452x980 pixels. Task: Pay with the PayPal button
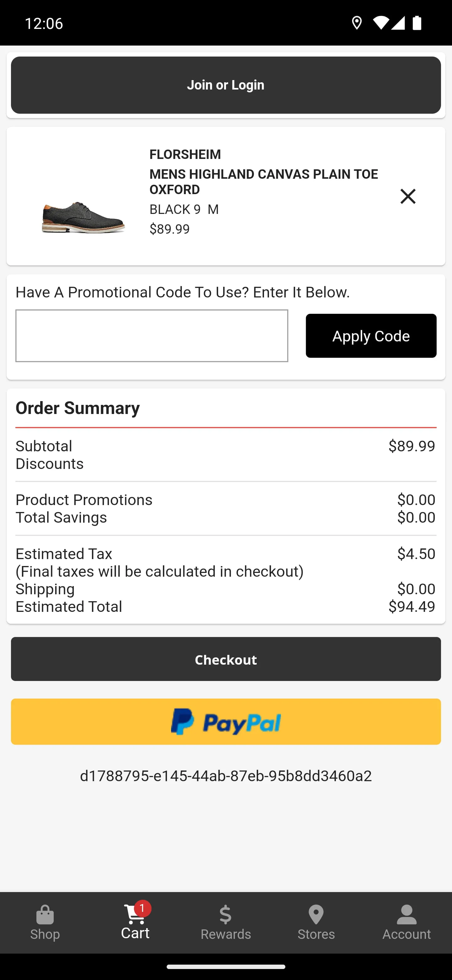226,722
